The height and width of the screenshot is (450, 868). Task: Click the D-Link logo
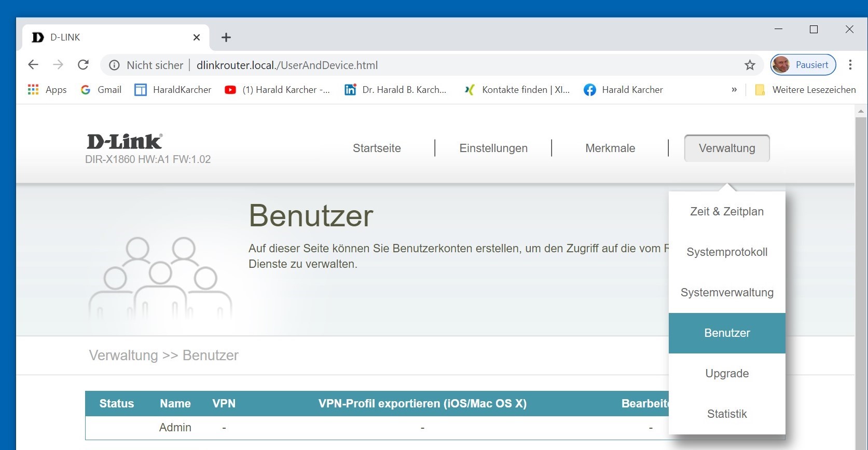click(125, 141)
